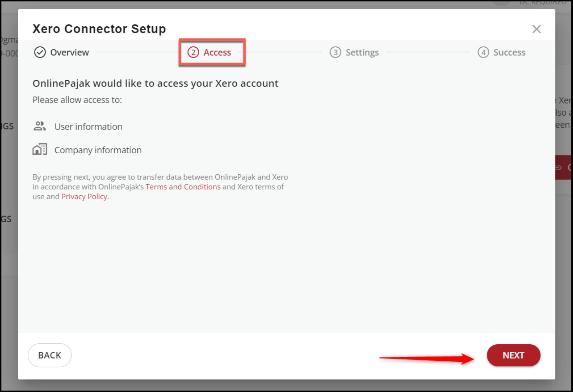Click the User information text
This screenshot has height=392, width=573.
[x=88, y=127]
